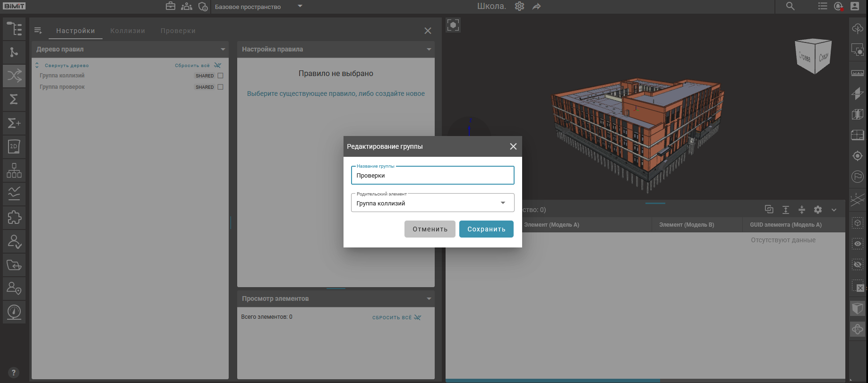Screen dimensions: 868x383
Task: Open the search magnifier in top bar
Action: 790,7
